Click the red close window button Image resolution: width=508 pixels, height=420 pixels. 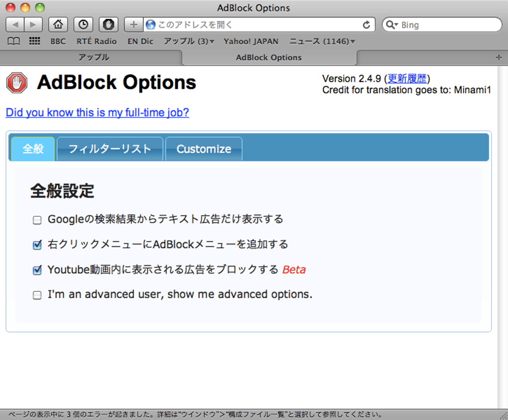[x=10, y=7]
